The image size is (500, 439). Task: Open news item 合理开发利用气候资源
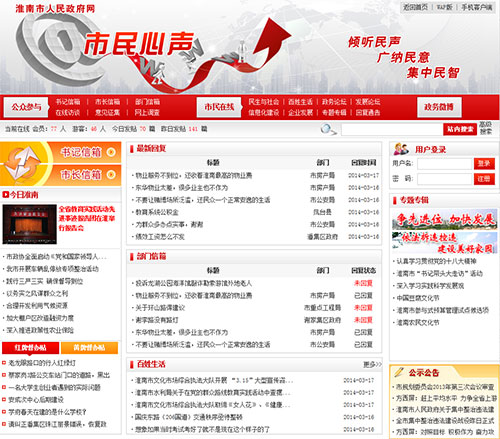click(37, 306)
